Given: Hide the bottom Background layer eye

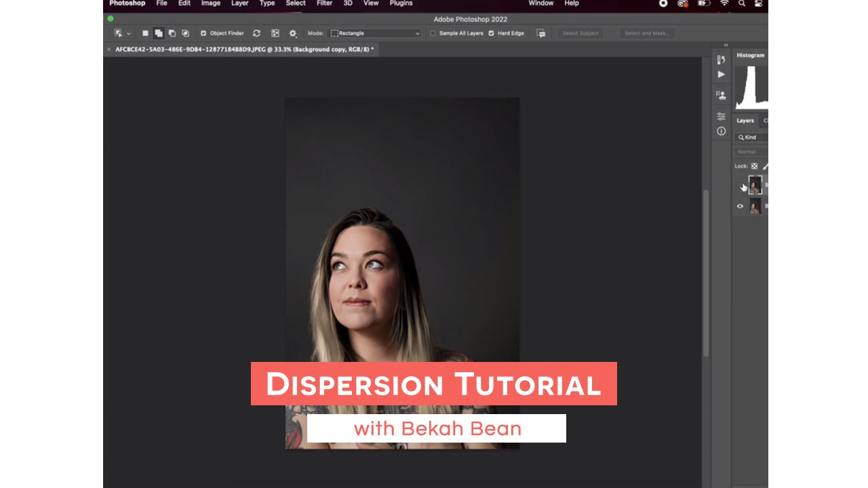Looking at the screenshot, I should click(x=741, y=206).
